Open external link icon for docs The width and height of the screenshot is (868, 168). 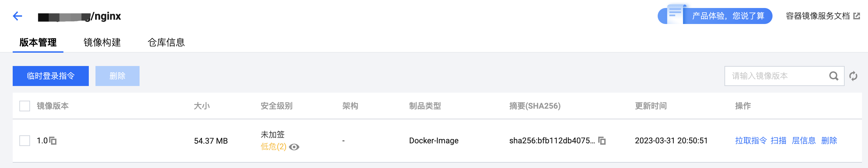tap(856, 16)
